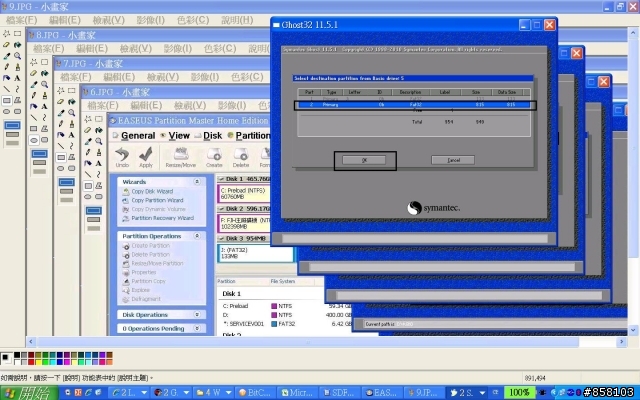640x400 pixels.
Task: Click OK in the Ghost32 partition dialog
Action: (x=364, y=160)
